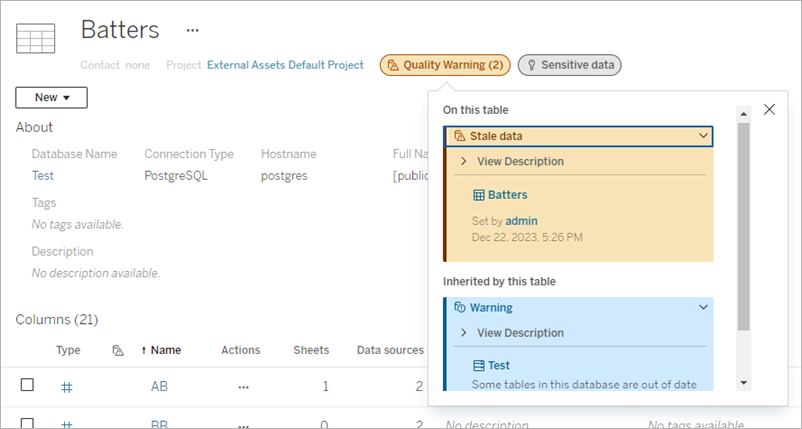The width and height of the screenshot is (802, 429).
Task: Click the popup scrollbar down arrow
Action: click(x=743, y=383)
